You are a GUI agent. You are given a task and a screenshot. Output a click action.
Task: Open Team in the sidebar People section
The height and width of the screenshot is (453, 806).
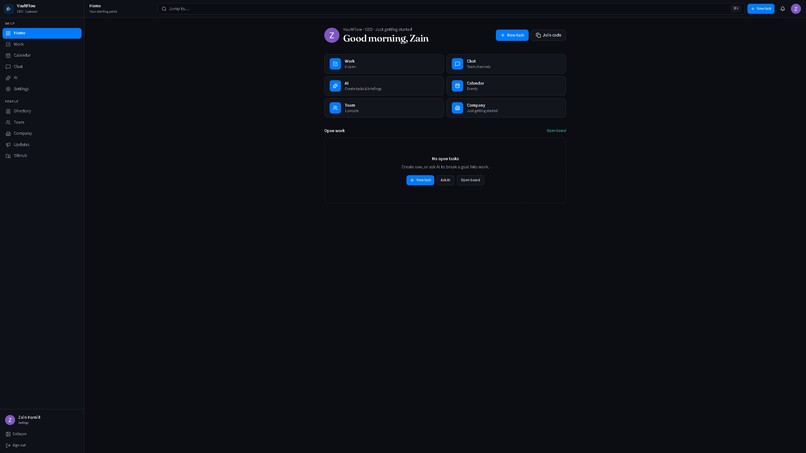point(42,122)
